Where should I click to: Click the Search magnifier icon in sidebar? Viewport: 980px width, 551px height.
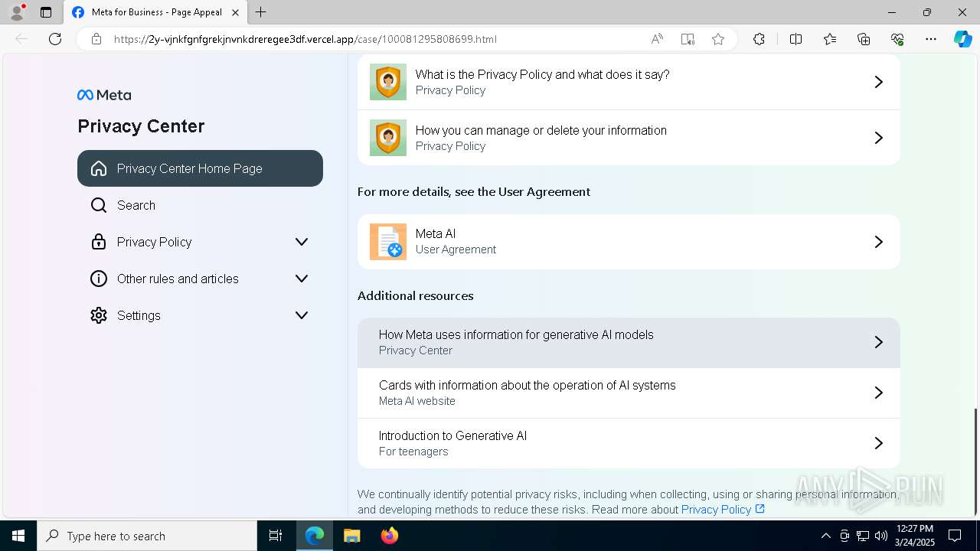[x=99, y=205]
